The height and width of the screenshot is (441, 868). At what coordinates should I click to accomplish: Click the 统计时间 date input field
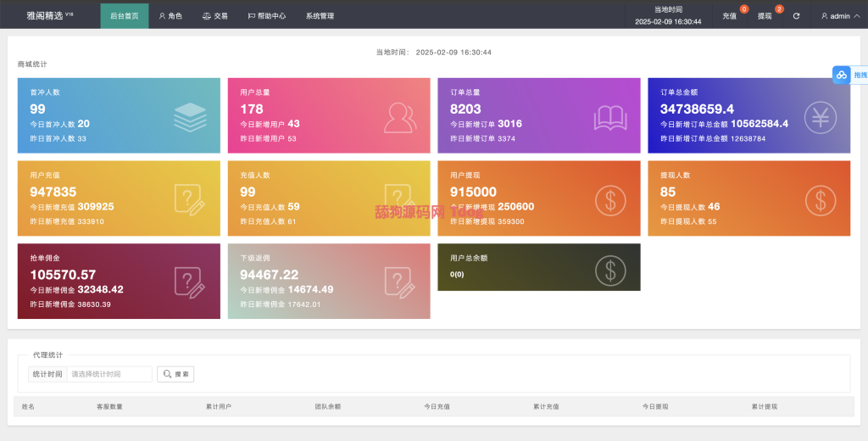109,374
